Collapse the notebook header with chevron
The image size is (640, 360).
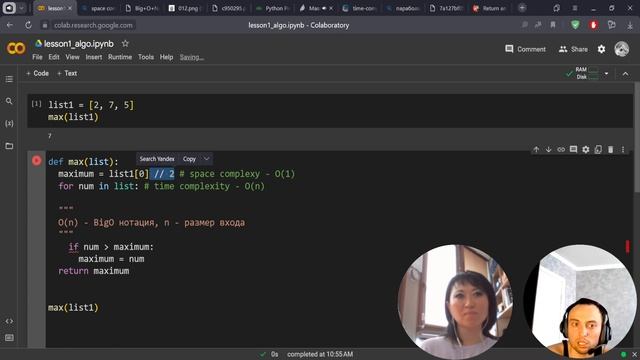(625, 73)
